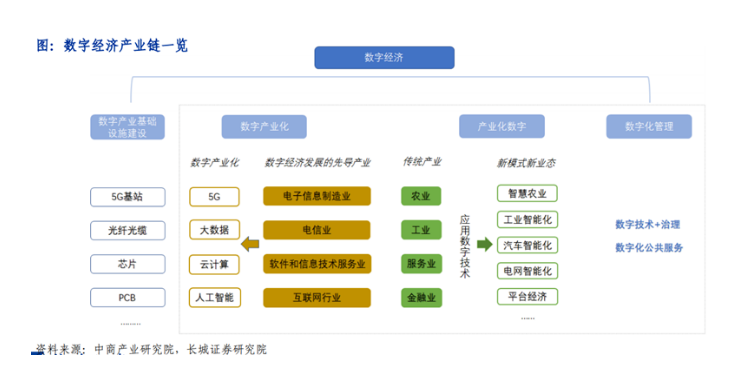The height and width of the screenshot is (366, 744).
Task: Select the green 服务业 box
Action: 421,264
